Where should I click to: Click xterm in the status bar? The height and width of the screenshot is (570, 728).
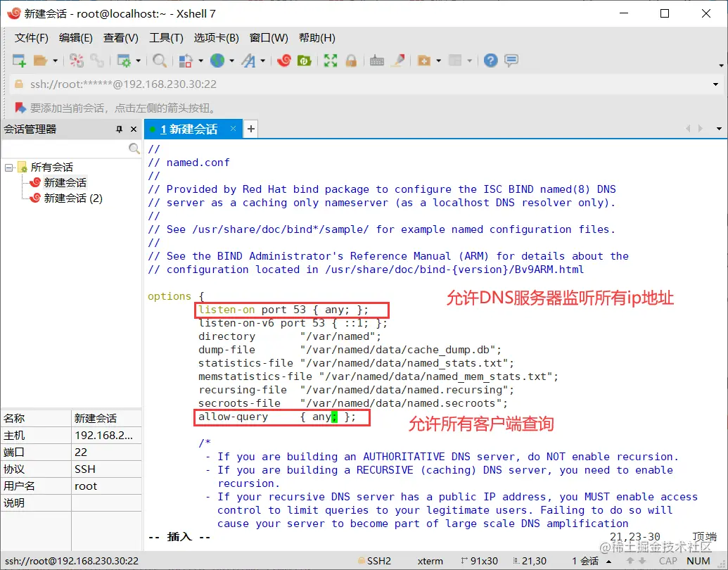pos(430,561)
